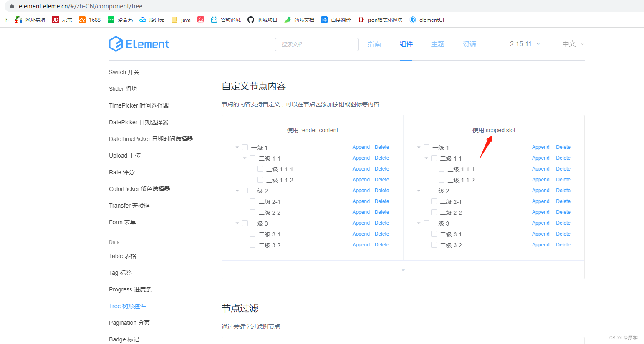Delete 一级 1 in render-content tree
644x344 pixels.
382,147
